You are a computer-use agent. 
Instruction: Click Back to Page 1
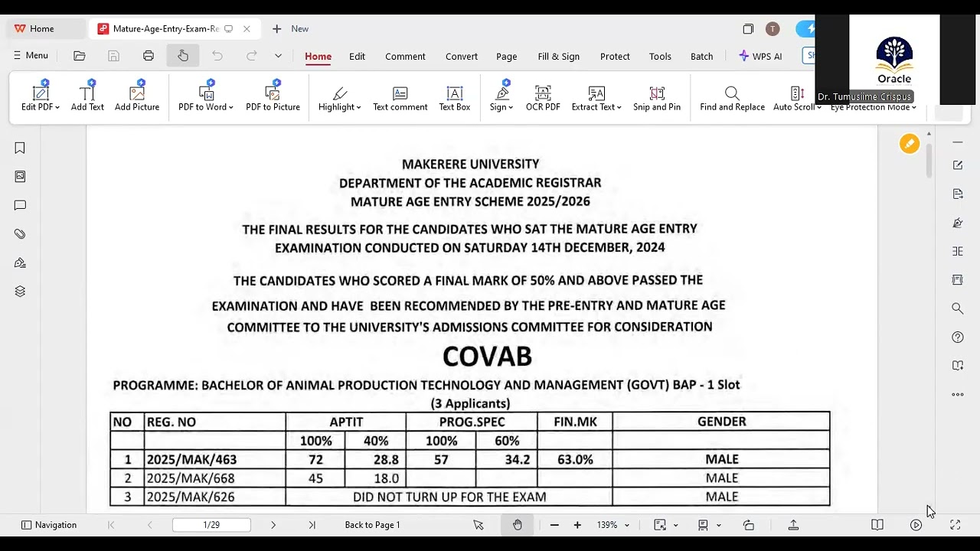(x=372, y=525)
